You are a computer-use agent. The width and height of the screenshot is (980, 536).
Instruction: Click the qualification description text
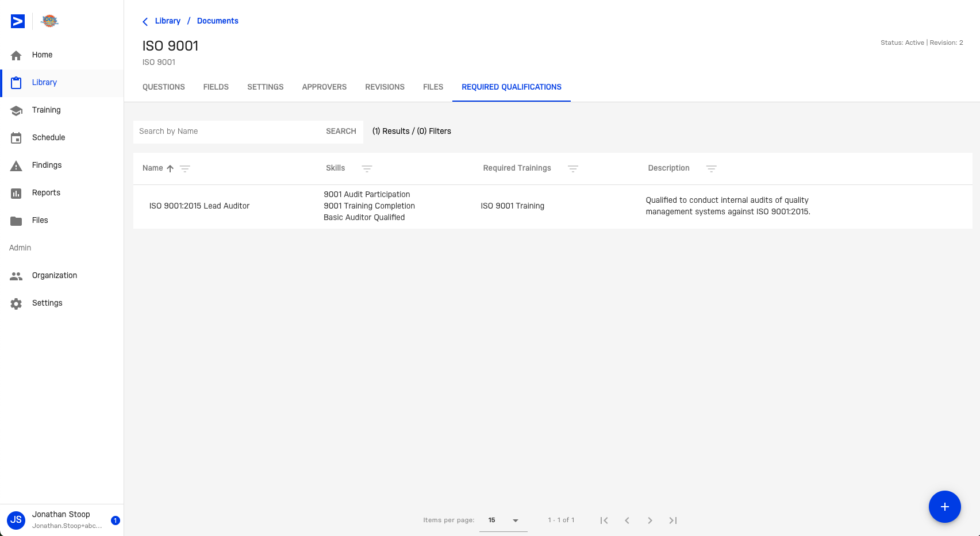click(728, 206)
